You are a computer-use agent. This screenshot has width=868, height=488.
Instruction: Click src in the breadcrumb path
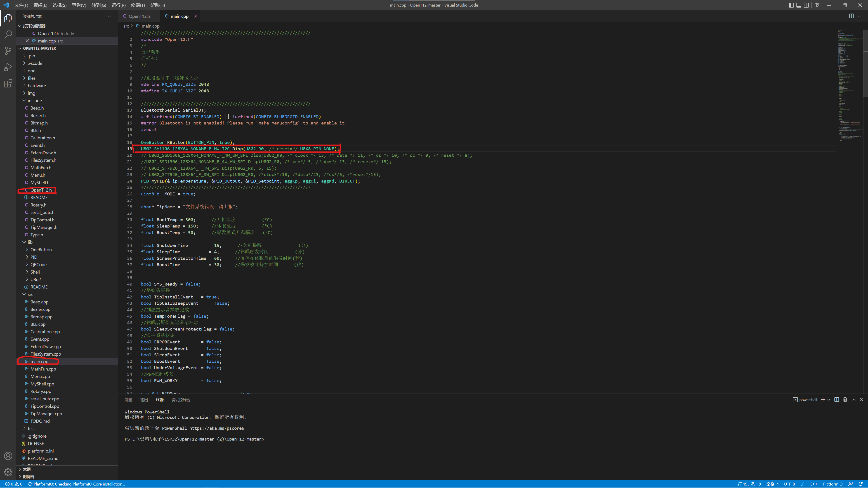click(126, 26)
